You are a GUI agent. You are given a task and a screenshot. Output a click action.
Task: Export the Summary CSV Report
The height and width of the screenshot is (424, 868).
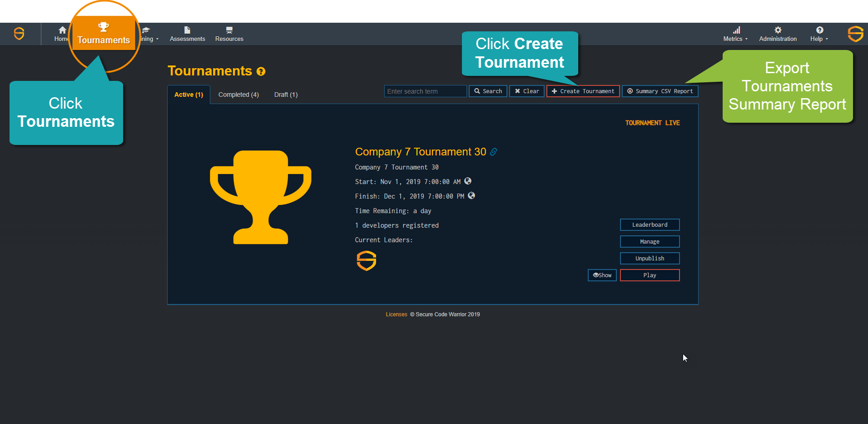coord(660,91)
